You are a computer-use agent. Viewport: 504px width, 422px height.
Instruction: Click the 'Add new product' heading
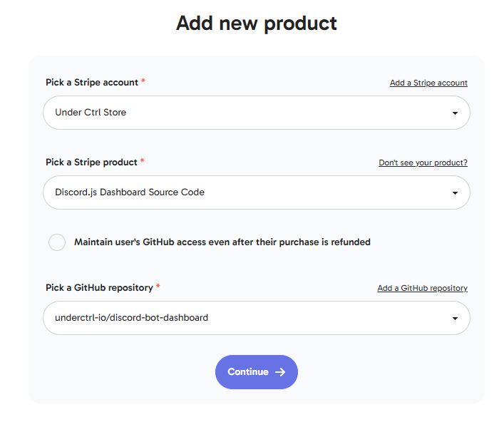tap(257, 23)
